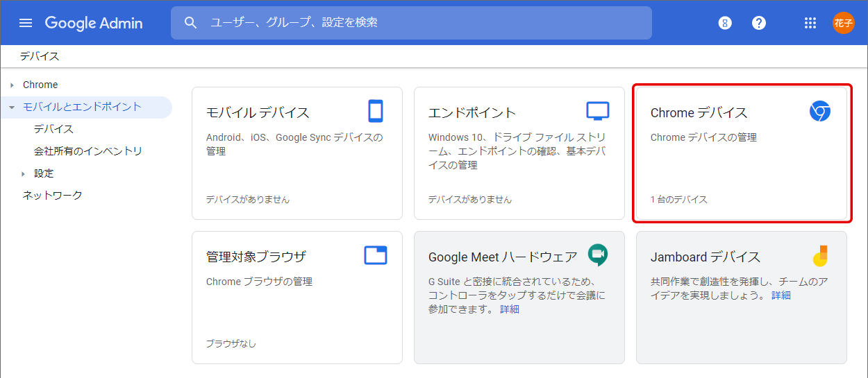Click the search magnifier icon
Screen dimensions: 868x378
point(191,23)
